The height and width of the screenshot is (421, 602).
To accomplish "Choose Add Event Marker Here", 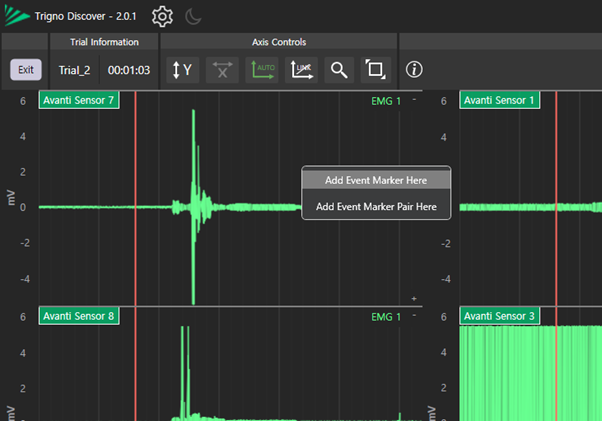I will click(x=376, y=180).
